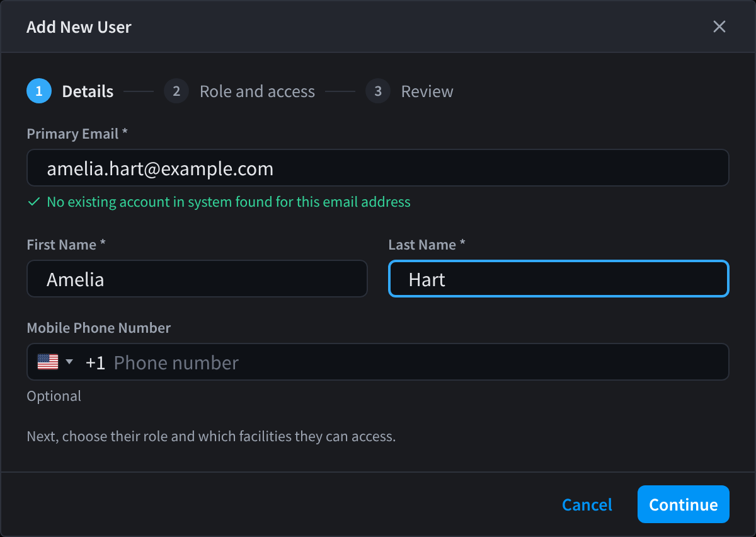This screenshot has width=756, height=537.
Task: Select step 1 Details
Action: [x=70, y=91]
